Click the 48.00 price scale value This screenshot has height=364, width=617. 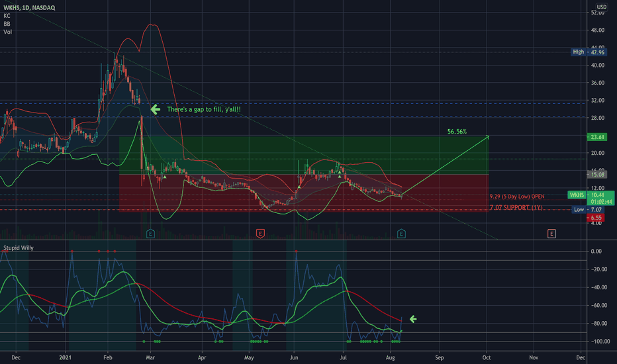coord(597,30)
